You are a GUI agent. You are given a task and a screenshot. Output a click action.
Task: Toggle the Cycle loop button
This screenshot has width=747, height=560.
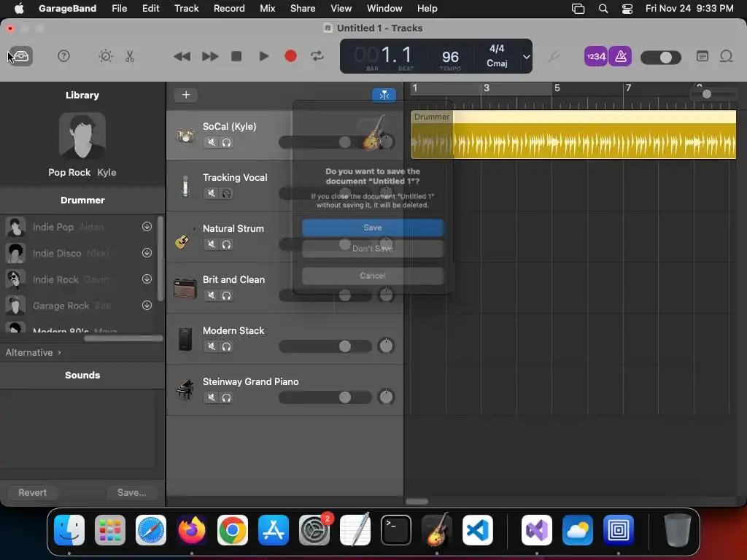point(317,56)
